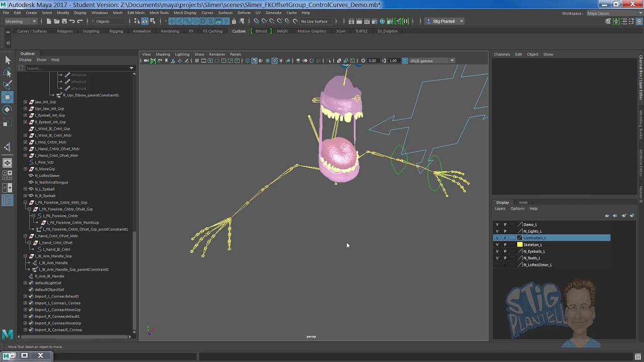Viewport: 644px width, 362px height.
Task: Open the Deform menu
Action: [x=244, y=13]
